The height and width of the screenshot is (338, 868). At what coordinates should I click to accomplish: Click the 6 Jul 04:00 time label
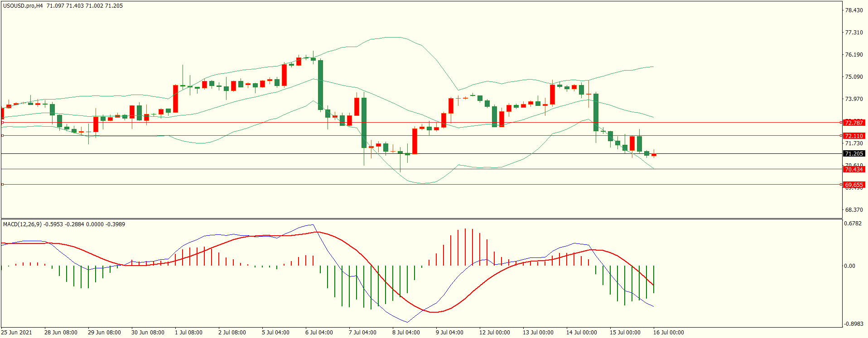click(319, 333)
